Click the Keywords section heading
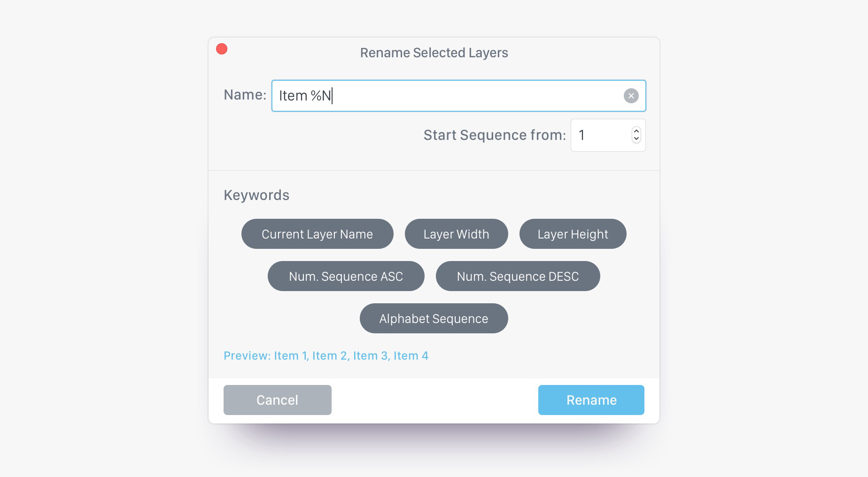 [x=256, y=195]
